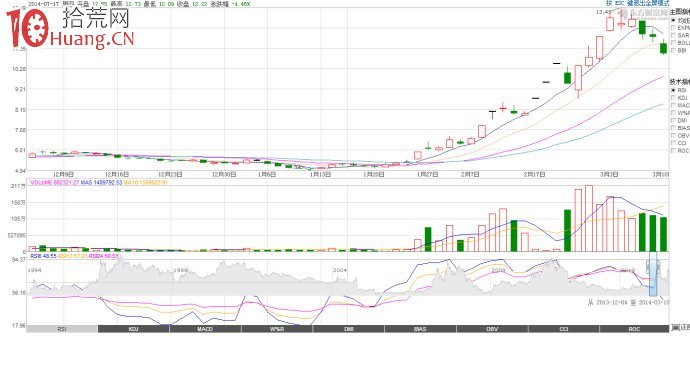690x387 pixels.
Task: Click the VOLUME legend value text
Action: click(55, 182)
